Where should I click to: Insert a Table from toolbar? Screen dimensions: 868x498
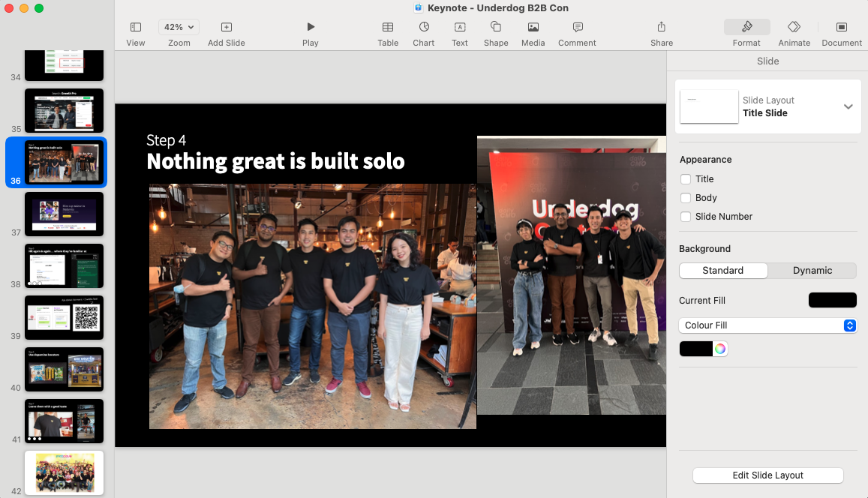(x=388, y=27)
